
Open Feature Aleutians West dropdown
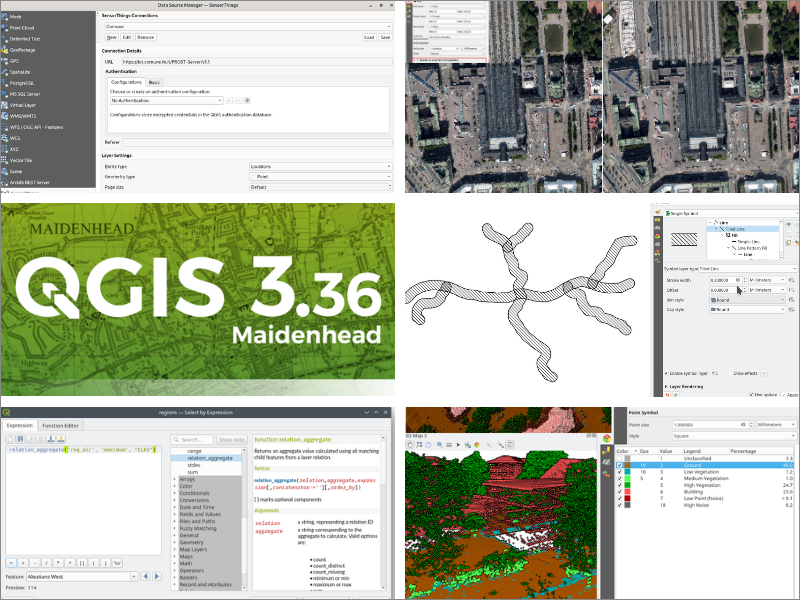82,577
